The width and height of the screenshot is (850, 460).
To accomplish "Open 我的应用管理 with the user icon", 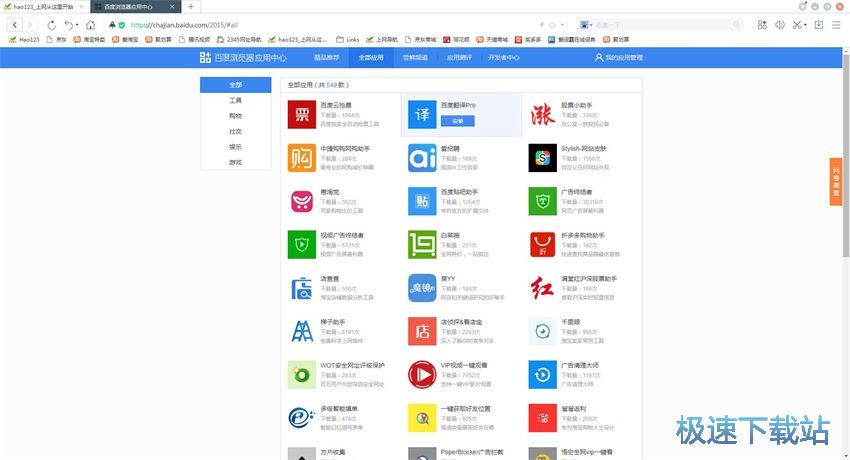I will [x=619, y=57].
